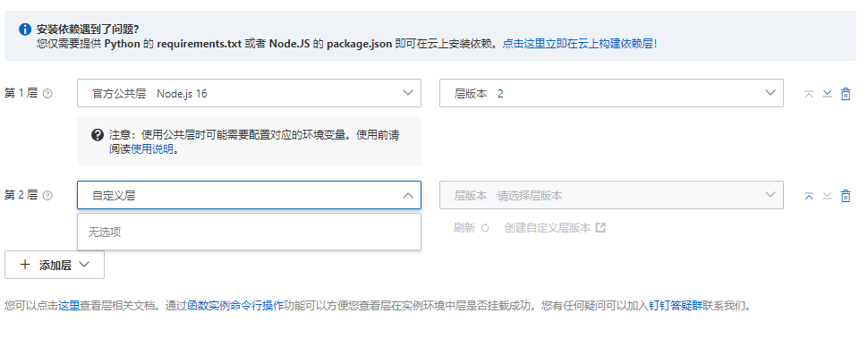Click the refresh icon beside 刷新
The width and height of the screenshot is (868, 364).
click(x=486, y=228)
